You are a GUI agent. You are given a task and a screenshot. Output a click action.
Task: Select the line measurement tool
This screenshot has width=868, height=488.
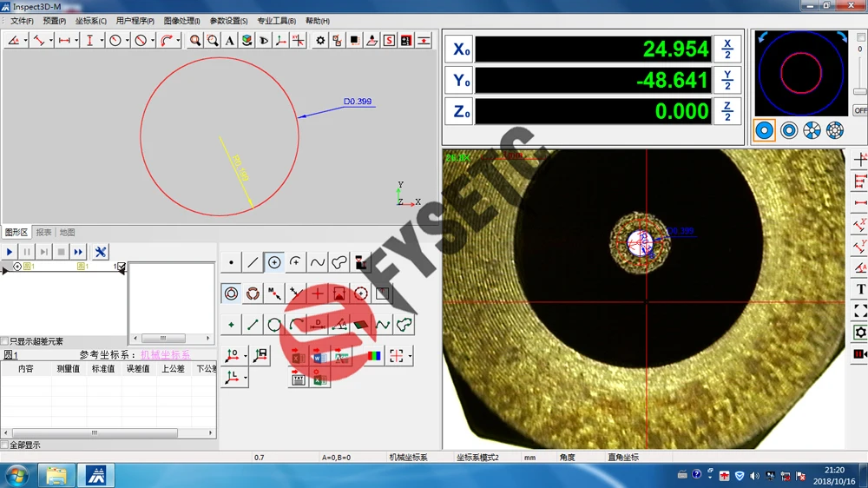tap(253, 262)
